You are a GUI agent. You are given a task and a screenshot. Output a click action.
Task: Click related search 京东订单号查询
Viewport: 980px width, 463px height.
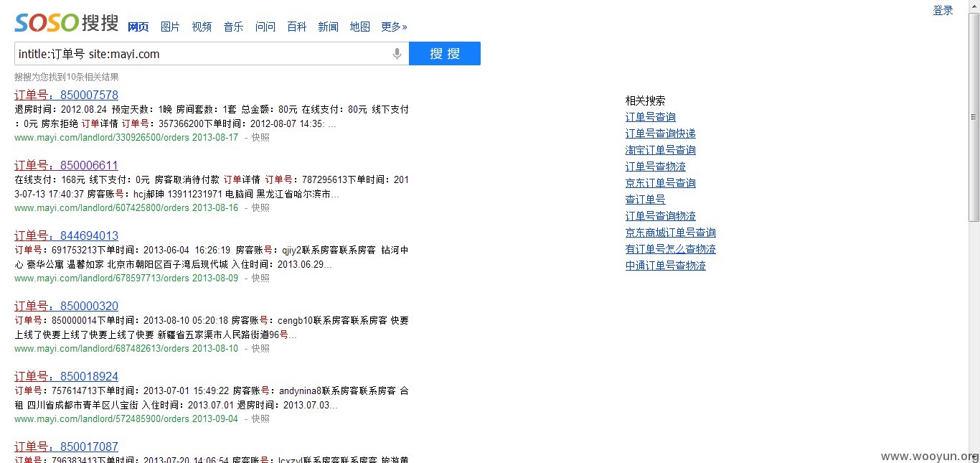click(x=661, y=183)
